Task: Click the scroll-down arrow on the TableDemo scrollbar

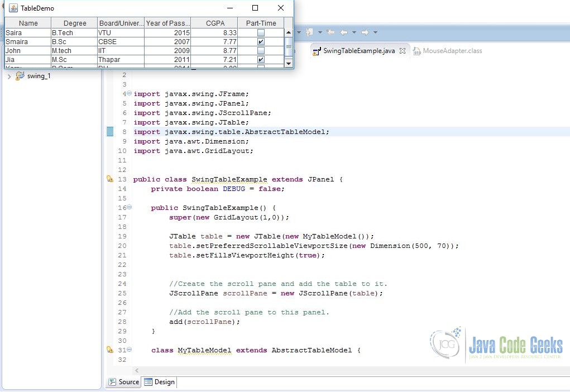Action: (x=289, y=63)
